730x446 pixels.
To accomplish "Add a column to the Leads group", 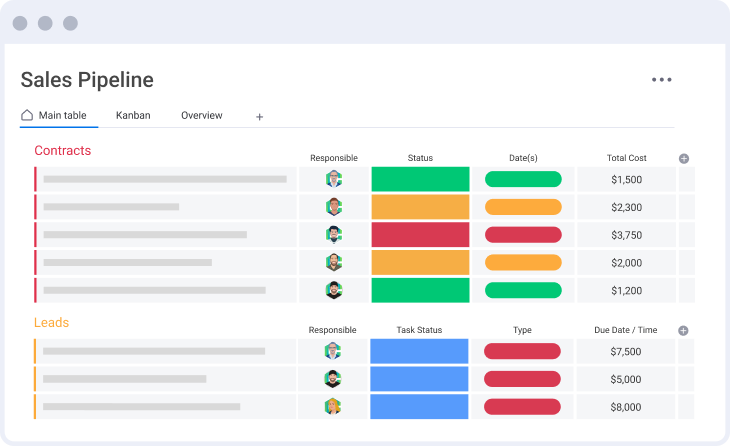I will click(x=684, y=330).
